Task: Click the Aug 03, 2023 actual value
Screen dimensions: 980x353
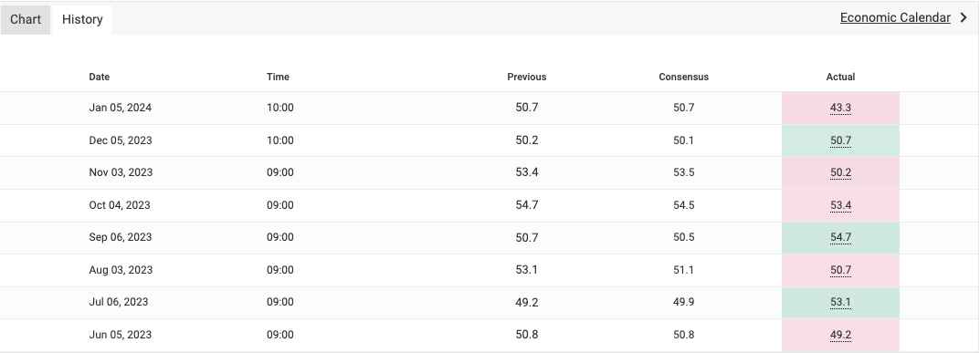Action: click(x=840, y=270)
